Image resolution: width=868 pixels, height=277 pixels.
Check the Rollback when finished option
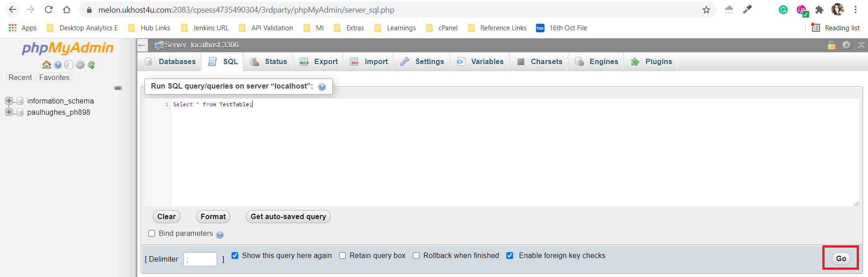(416, 256)
